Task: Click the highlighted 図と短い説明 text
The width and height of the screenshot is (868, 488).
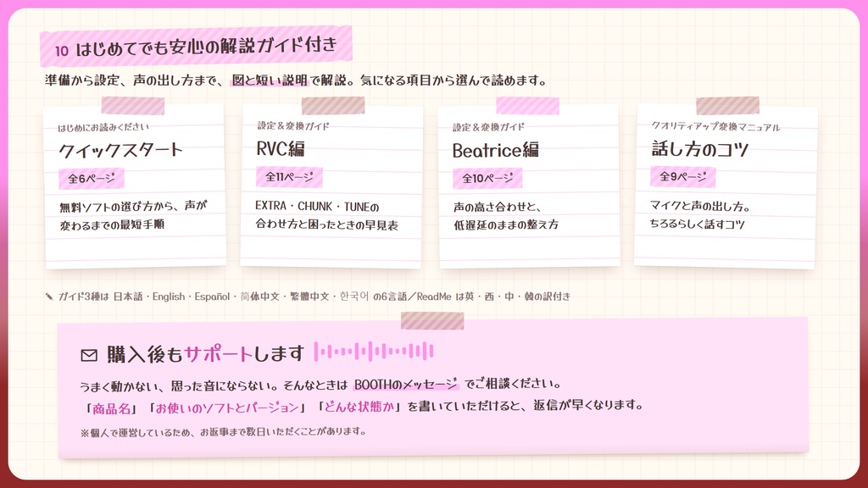Action: 269,80
